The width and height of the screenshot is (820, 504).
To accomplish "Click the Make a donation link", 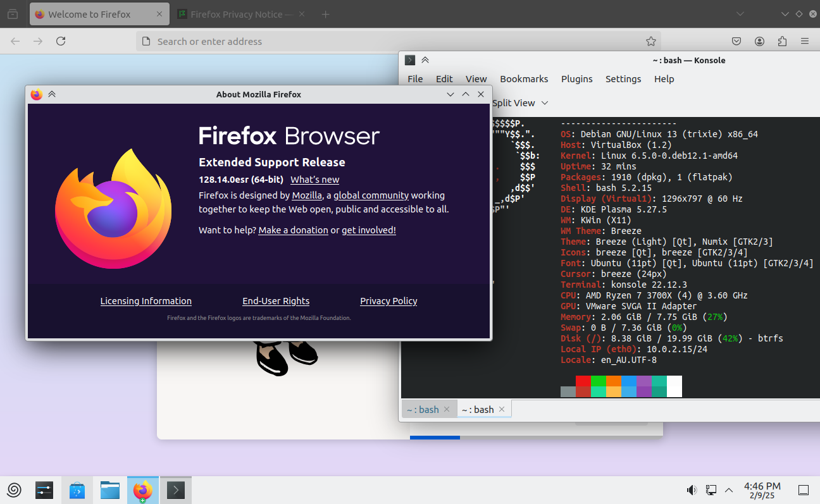I will [294, 230].
